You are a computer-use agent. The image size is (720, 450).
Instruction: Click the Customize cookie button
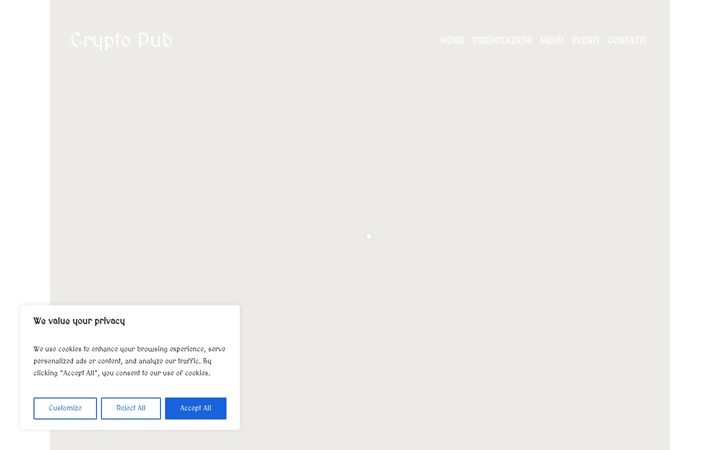coord(65,408)
